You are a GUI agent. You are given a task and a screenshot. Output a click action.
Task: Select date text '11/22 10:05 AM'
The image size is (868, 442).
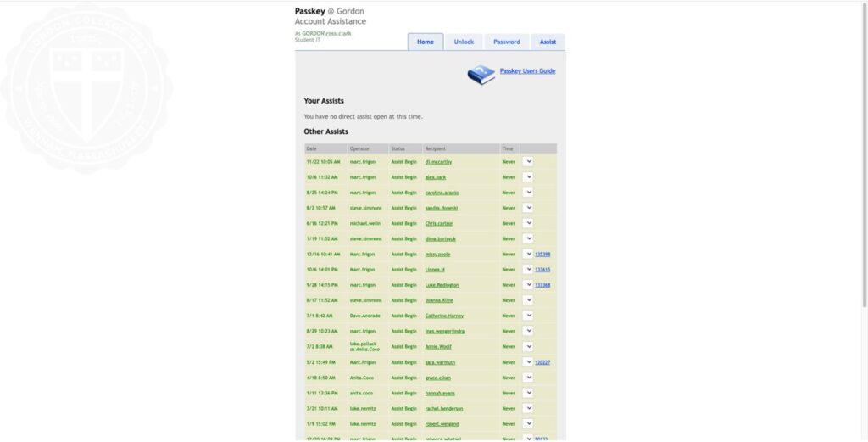click(323, 162)
